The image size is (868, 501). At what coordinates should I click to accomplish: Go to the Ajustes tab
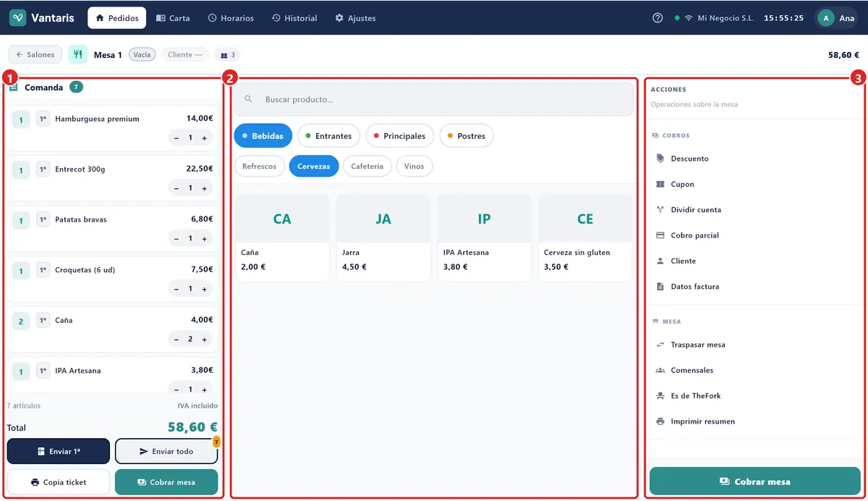(355, 18)
